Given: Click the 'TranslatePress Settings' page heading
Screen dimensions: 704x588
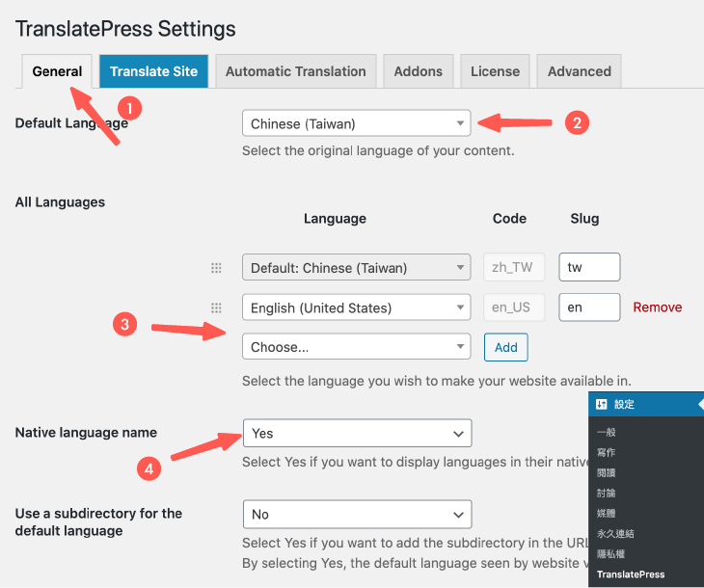Looking at the screenshot, I should pos(125,29).
